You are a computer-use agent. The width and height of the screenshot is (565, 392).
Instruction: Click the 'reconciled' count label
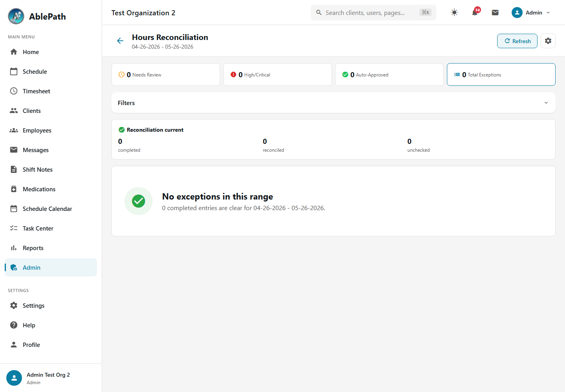click(273, 150)
